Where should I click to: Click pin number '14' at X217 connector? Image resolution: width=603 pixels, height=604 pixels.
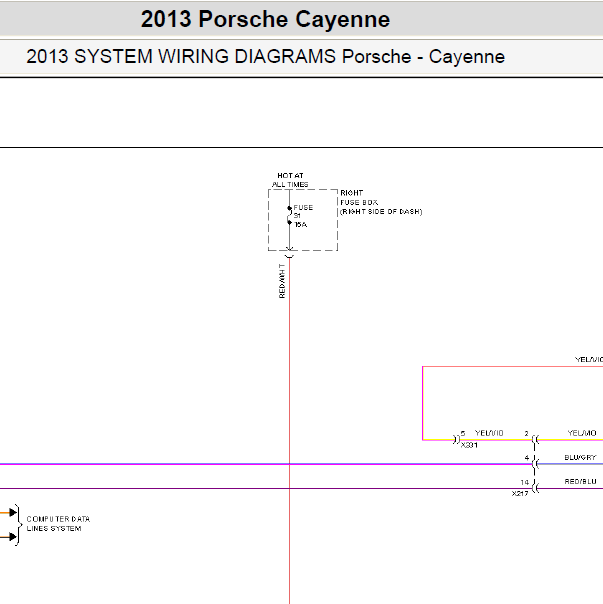click(x=524, y=482)
